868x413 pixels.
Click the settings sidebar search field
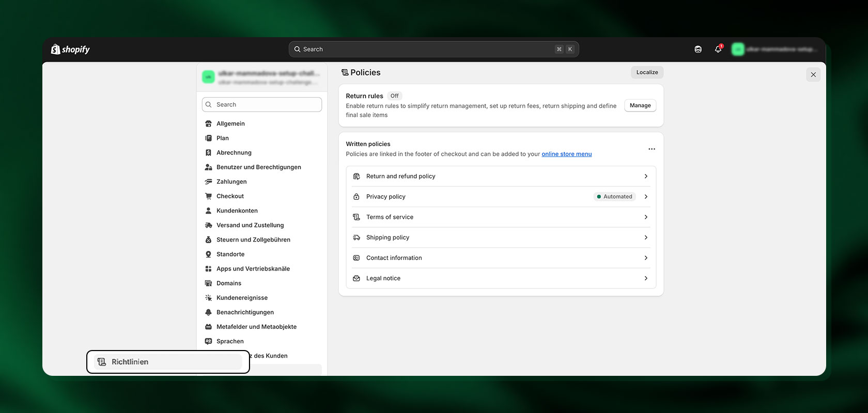[x=261, y=104]
